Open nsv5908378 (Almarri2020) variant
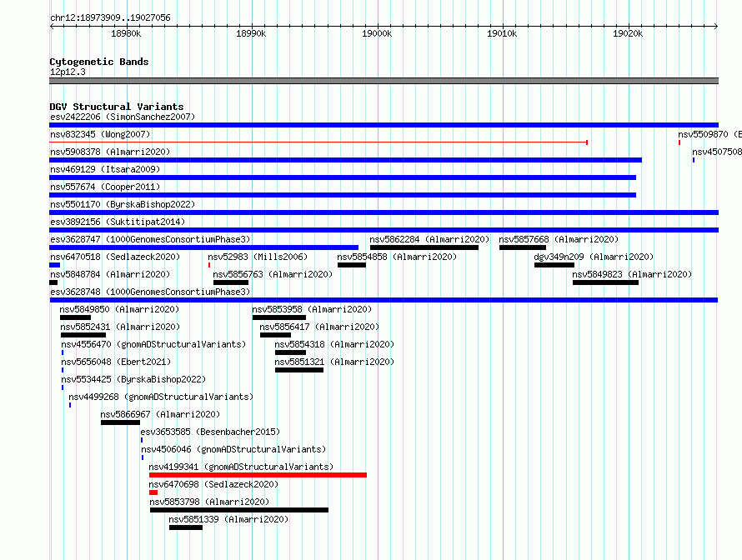Image resolution: width=742 pixels, height=560 pixels. [x=110, y=152]
